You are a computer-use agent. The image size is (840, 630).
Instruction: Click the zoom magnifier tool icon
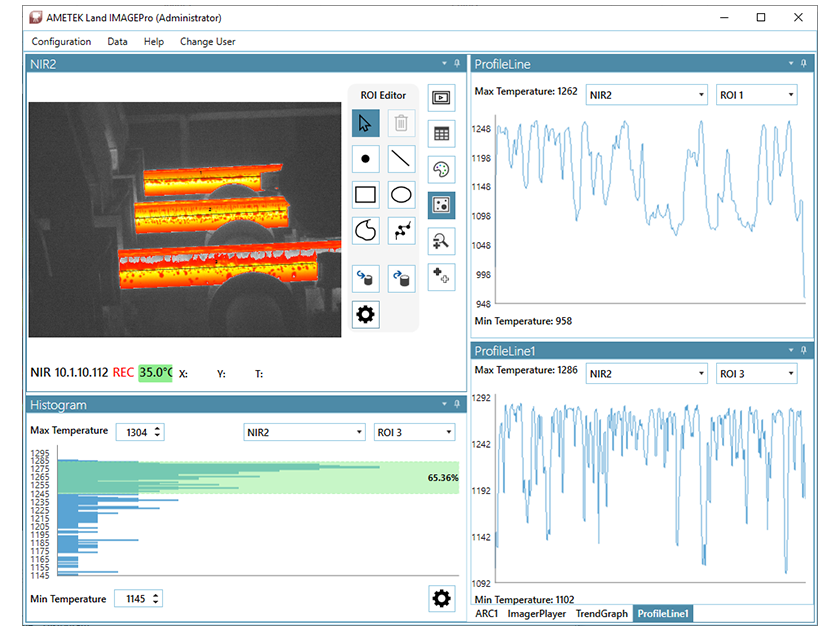coord(441,241)
